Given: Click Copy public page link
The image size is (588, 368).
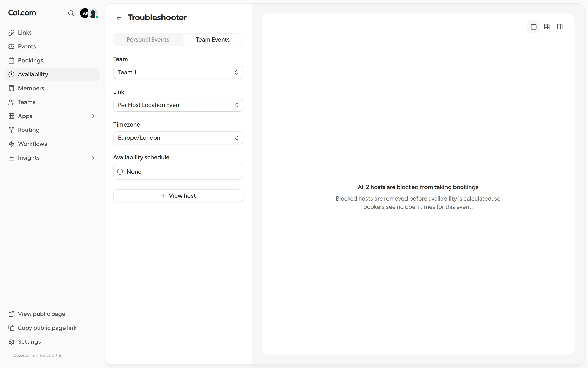Looking at the screenshot, I should point(52,328).
